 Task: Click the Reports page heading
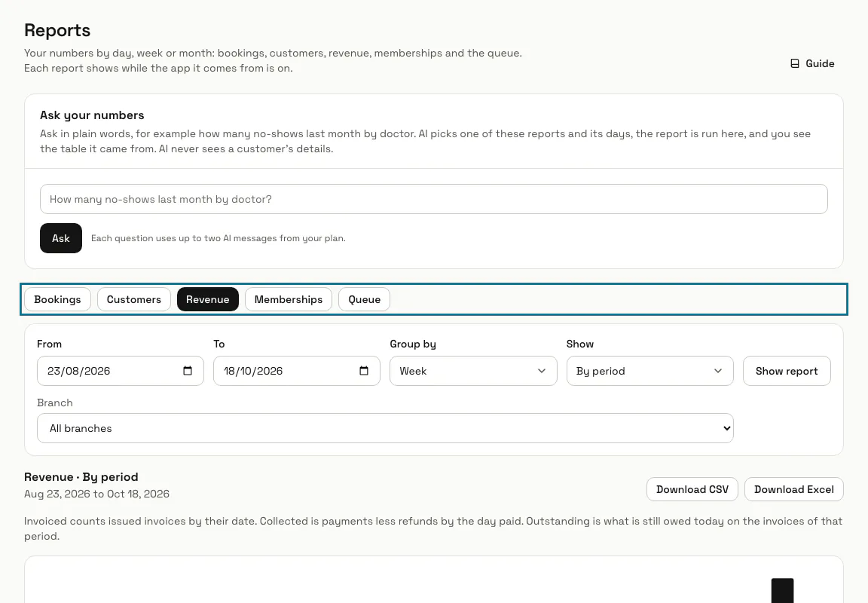(x=57, y=30)
